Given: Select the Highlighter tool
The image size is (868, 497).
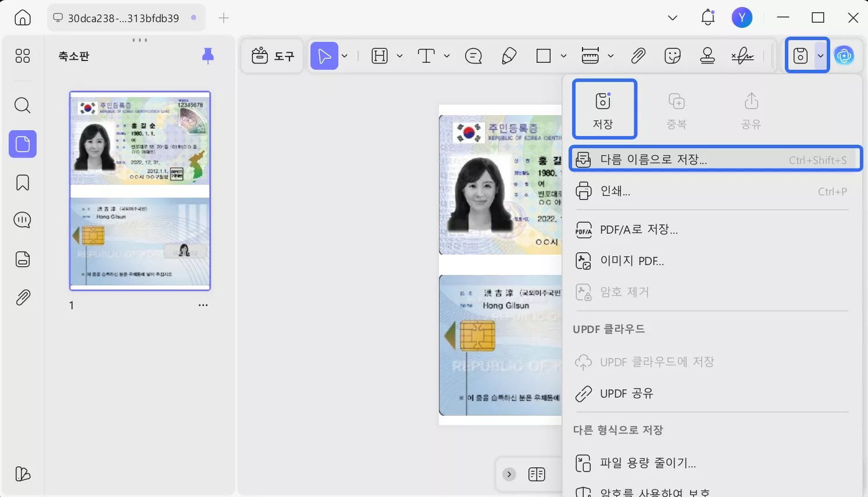Looking at the screenshot, I should tap(509, 55).
